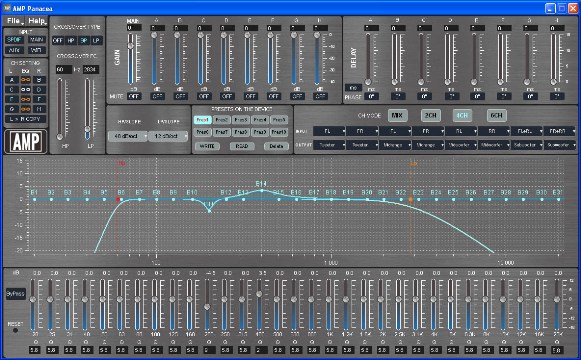Open the low-pass slope dropdown
The image size is (581, 360).
[168, 136]
